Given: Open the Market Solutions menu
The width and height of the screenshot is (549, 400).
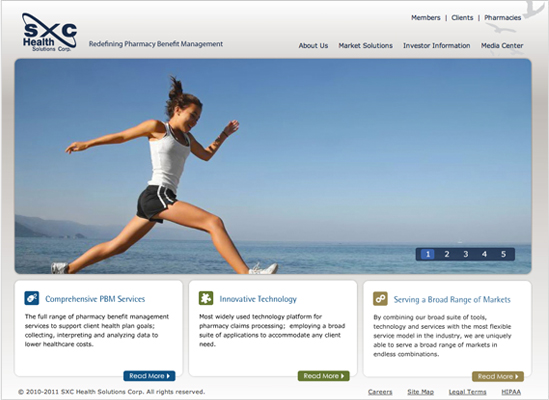Looking at the screenshot, I should [x=366, y=46].
